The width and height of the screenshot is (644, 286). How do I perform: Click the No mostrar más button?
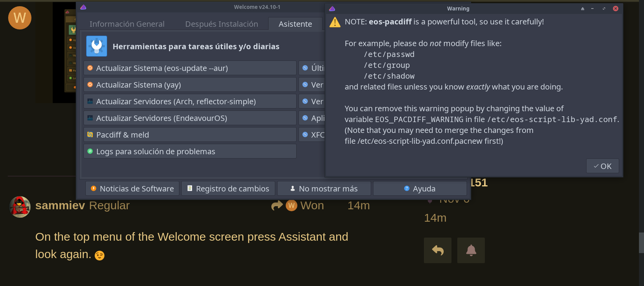[x=324, y=189]
